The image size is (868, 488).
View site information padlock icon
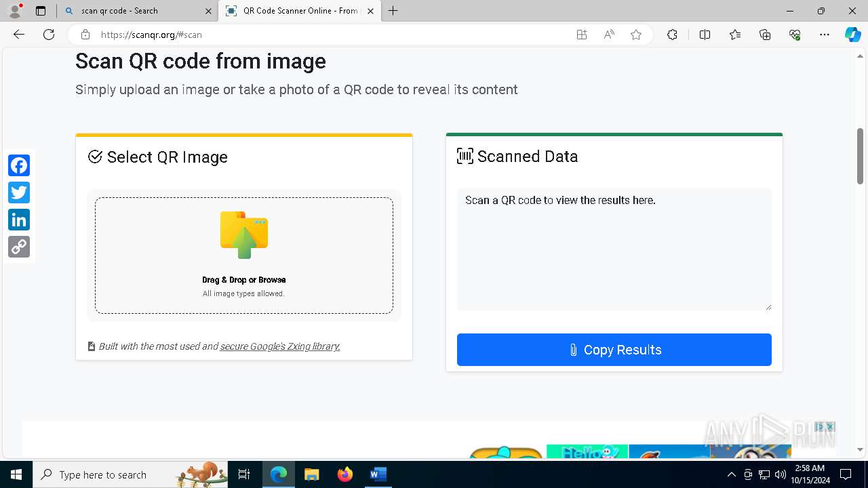point(85,35)
